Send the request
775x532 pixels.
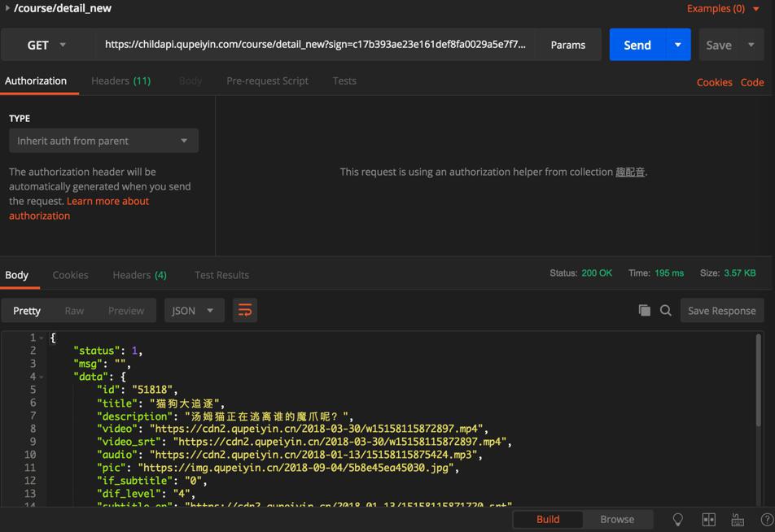(637, 45)
